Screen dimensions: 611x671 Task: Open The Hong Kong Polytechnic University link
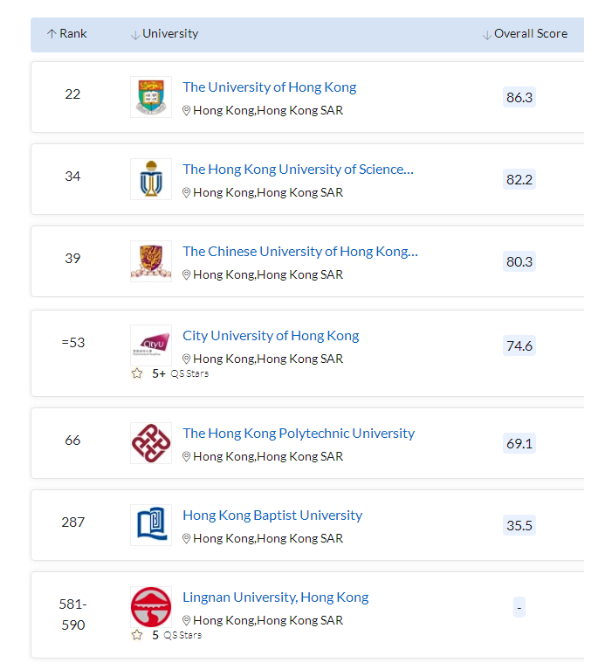click(298, 433)
